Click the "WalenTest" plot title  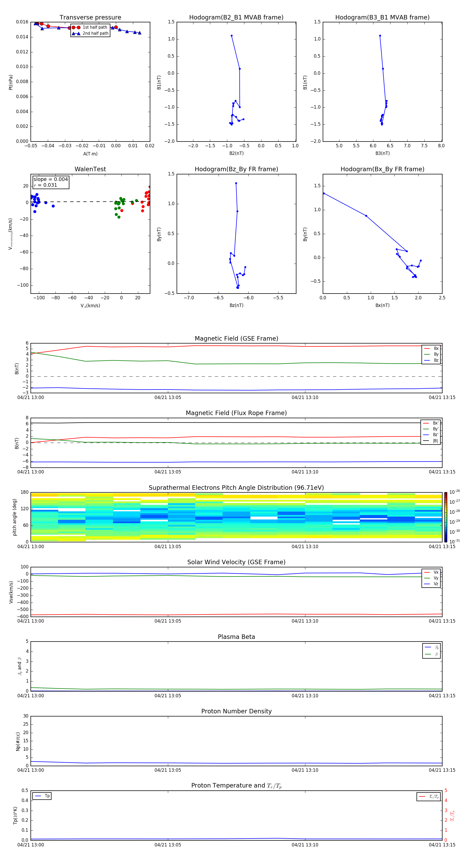tap(90, 169)
